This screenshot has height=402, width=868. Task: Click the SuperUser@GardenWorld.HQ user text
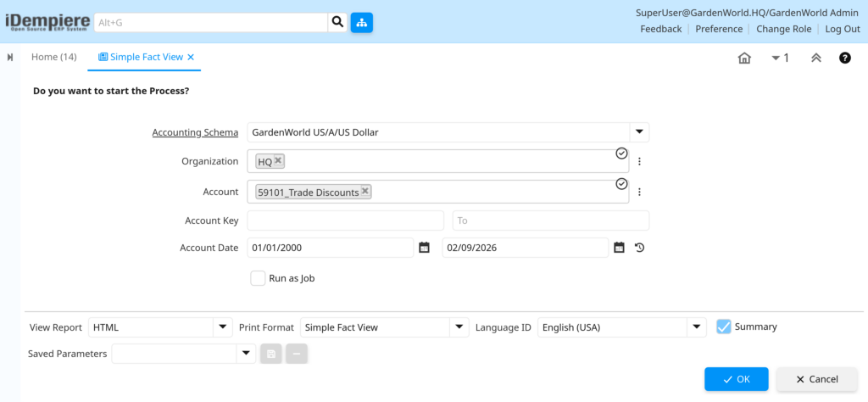(748, 13)
